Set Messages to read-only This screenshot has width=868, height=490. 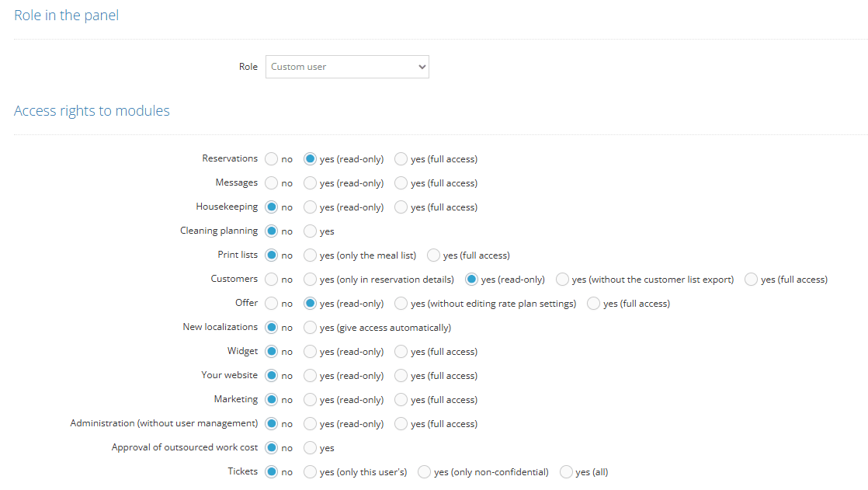(311, 183)
